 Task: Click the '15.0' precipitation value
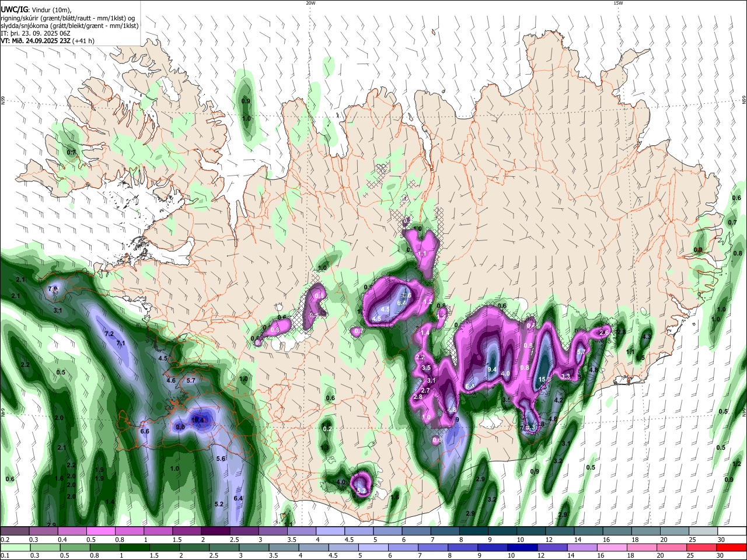(x=544, y=379)
